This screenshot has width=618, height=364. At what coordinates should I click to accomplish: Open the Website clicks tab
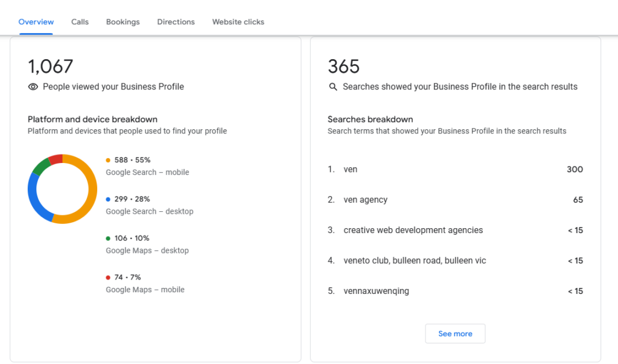[x=238, y=22]
